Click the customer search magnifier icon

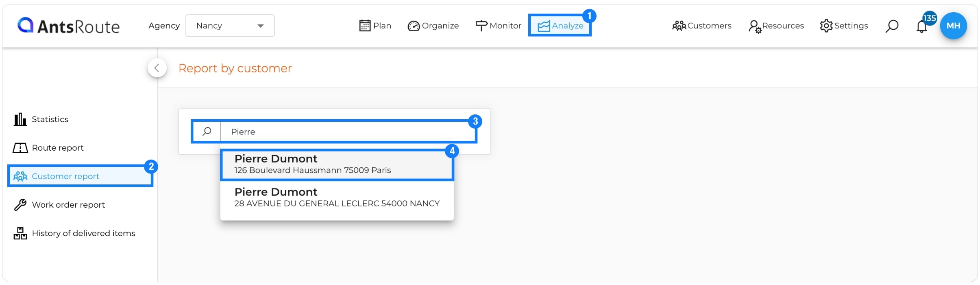point(207,132)
